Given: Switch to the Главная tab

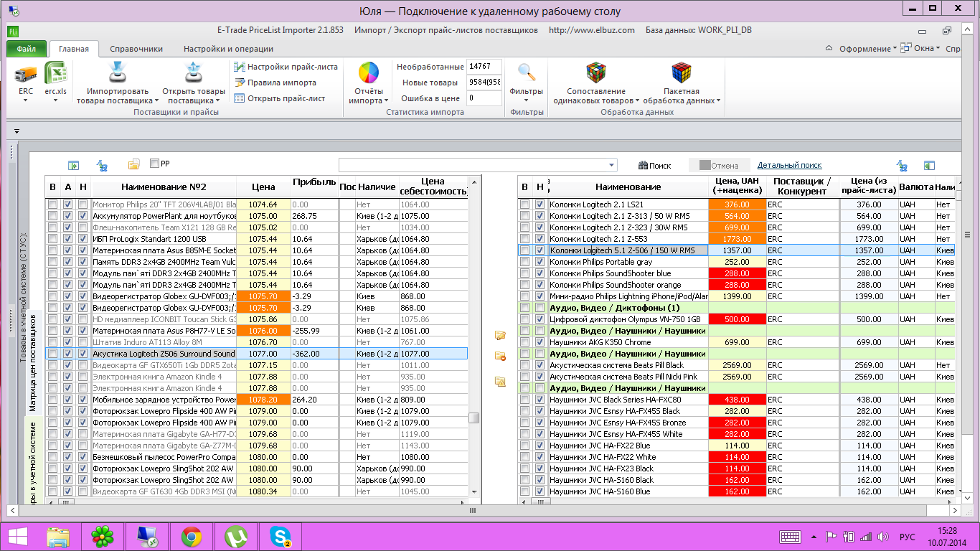Looking at the screenshot, I should coord(74,49).
